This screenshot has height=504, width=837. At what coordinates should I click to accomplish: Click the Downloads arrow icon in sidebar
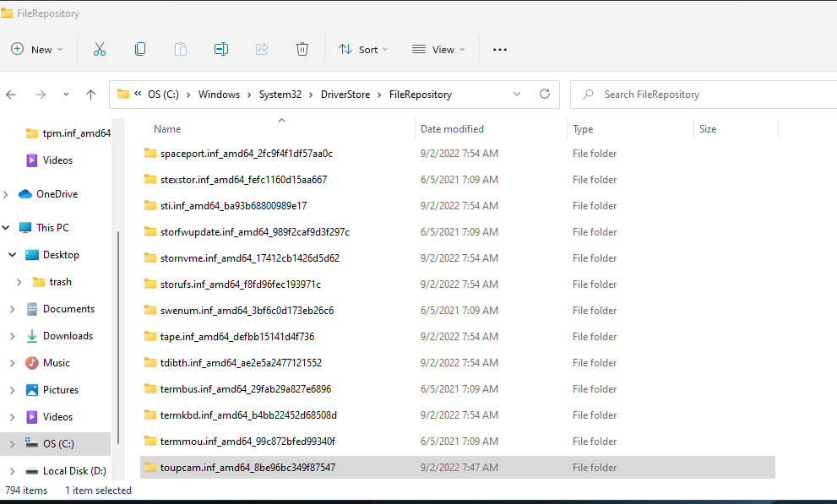[31, 336]
